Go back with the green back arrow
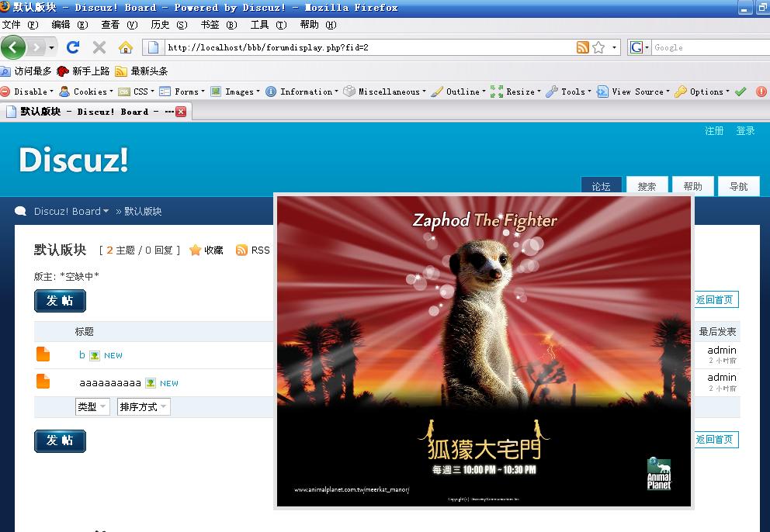770x532 pixels. click(13, 47)
